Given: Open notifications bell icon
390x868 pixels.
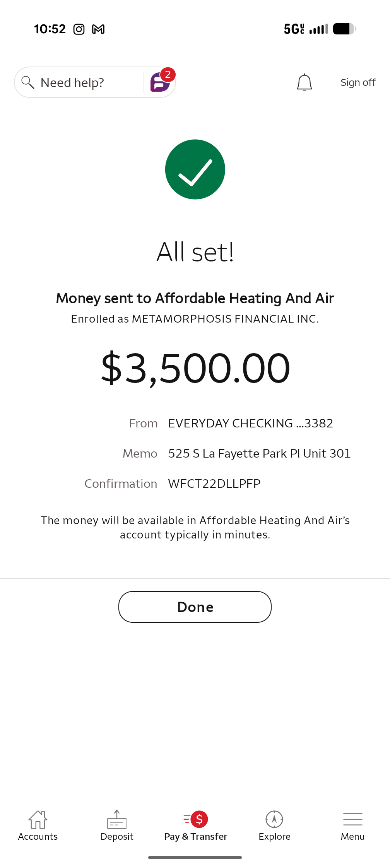Looking at the screenshot, I should point(304,82).
